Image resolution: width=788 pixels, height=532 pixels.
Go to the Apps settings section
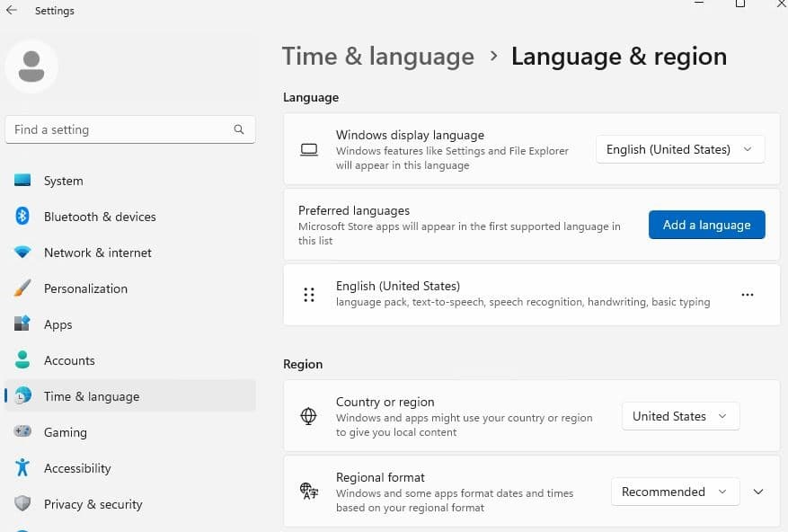click(58, 324)
